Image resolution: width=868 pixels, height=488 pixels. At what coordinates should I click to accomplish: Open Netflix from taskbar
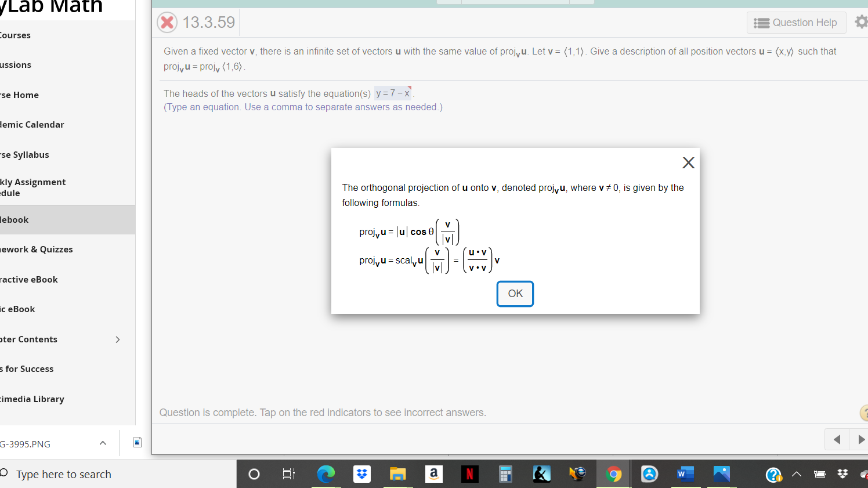(469, 474)
